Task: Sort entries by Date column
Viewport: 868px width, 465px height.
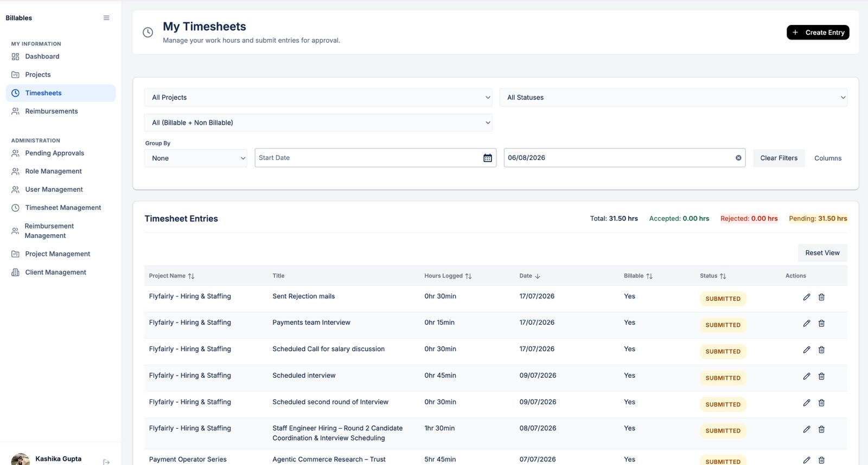Action: pos(530,276)
